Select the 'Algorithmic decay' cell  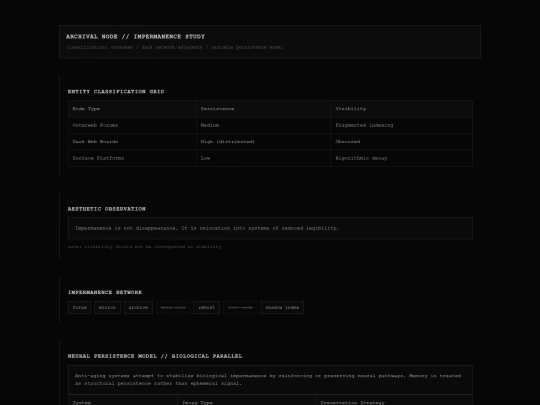click(x=402, y=158)
